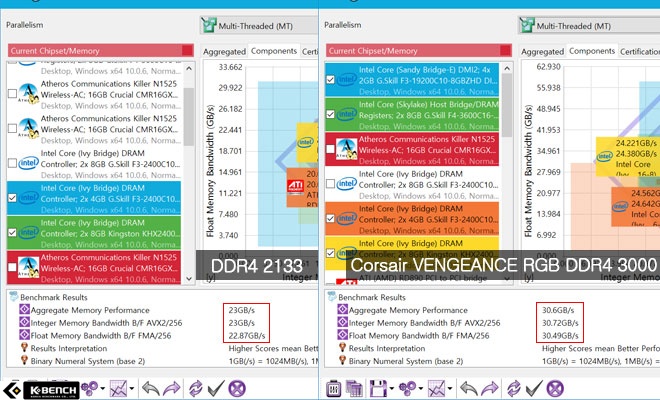The width and height of the screenshot is (660, 400).
Task: Go back using right window's gray arrow
Action: tap(468, 388)
